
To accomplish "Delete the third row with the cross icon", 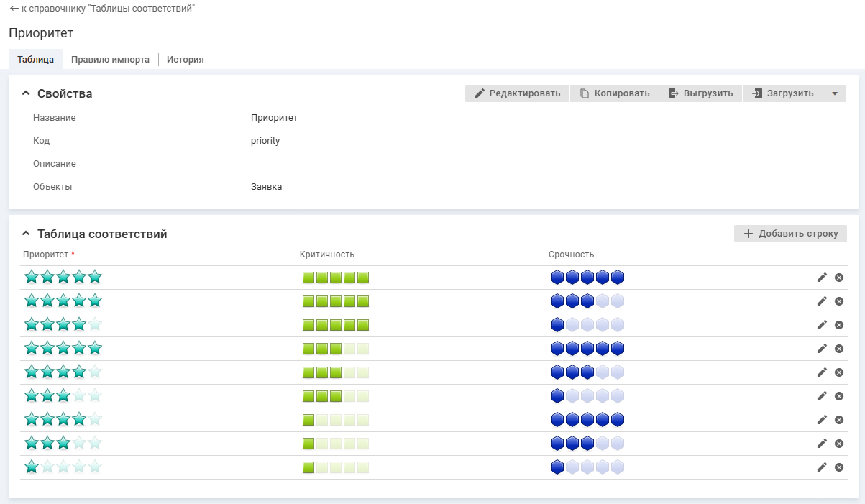I will pyautogui.click(x=838, y=325).
